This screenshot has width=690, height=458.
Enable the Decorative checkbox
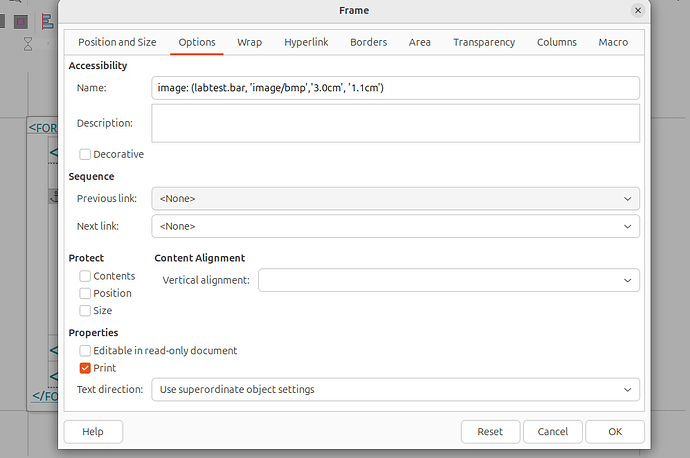pyautogui.click(x=85, y=155)
